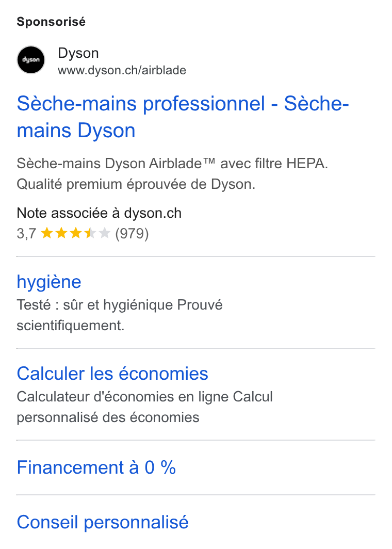
Task: Click the Testé : sûr et hygiénique description
Action: pos(120,315)
